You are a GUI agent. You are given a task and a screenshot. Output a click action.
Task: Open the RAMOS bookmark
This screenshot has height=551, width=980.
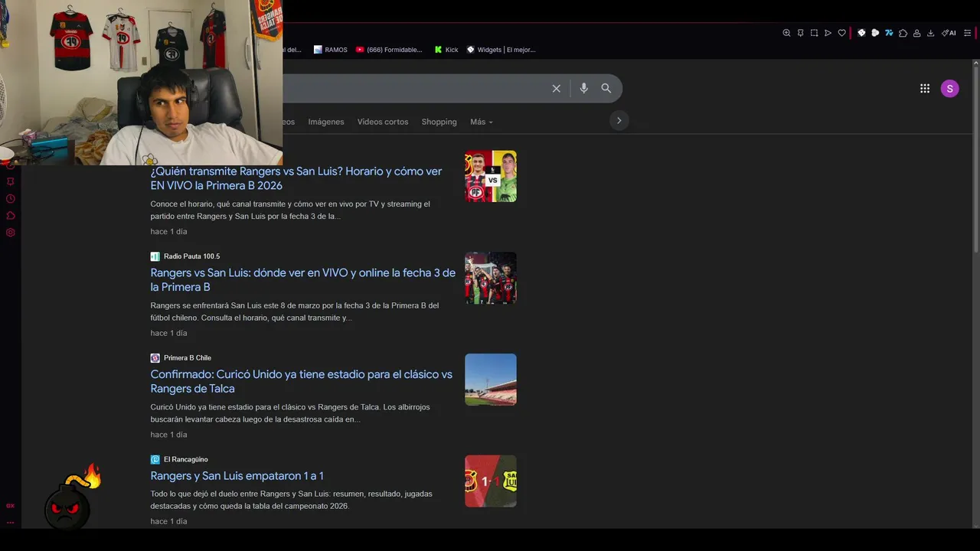(330, 50)
